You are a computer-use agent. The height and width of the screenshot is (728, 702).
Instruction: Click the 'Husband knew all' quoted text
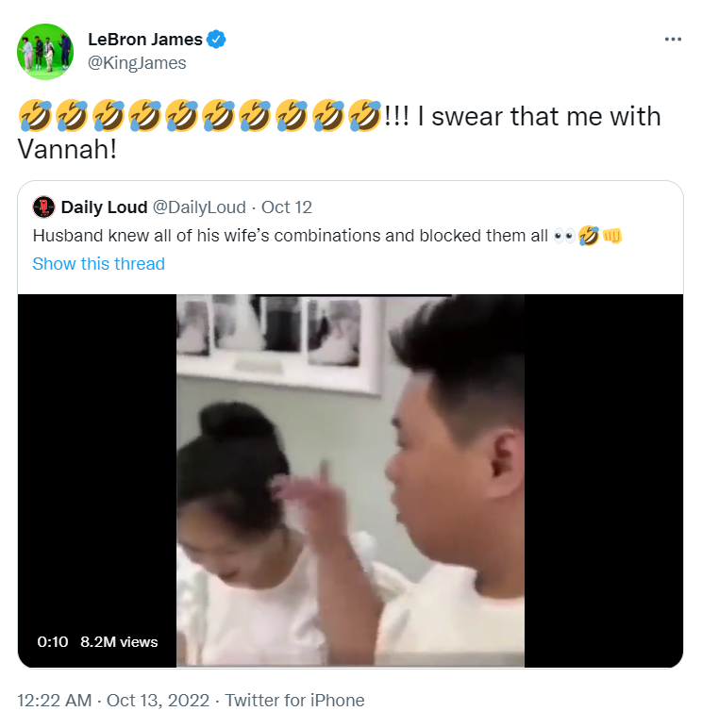click(x=291, y=236)
